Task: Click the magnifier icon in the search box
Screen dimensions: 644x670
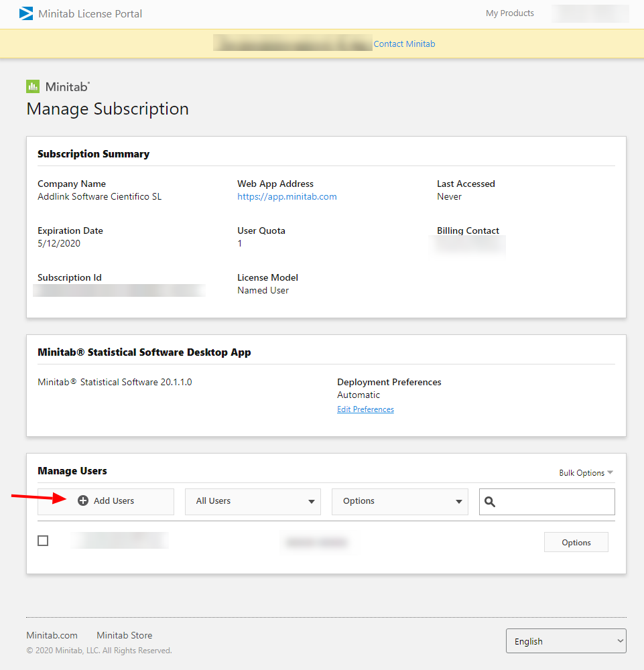Action: point(490,502)
